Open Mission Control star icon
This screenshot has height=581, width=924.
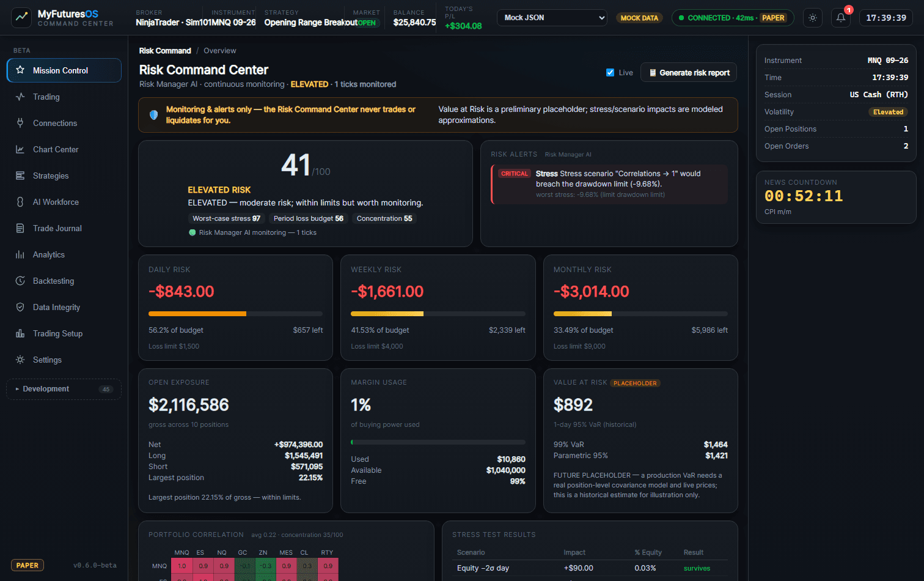tap(20, 70)
